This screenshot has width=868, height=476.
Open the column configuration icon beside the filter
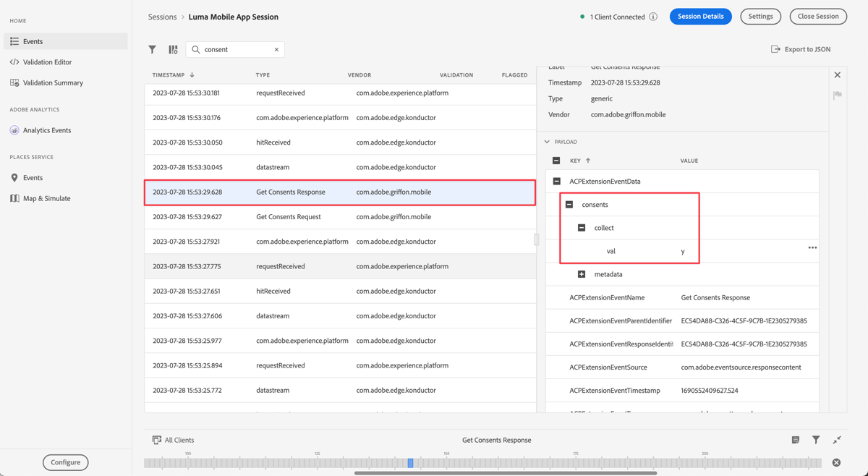[173, 49]
